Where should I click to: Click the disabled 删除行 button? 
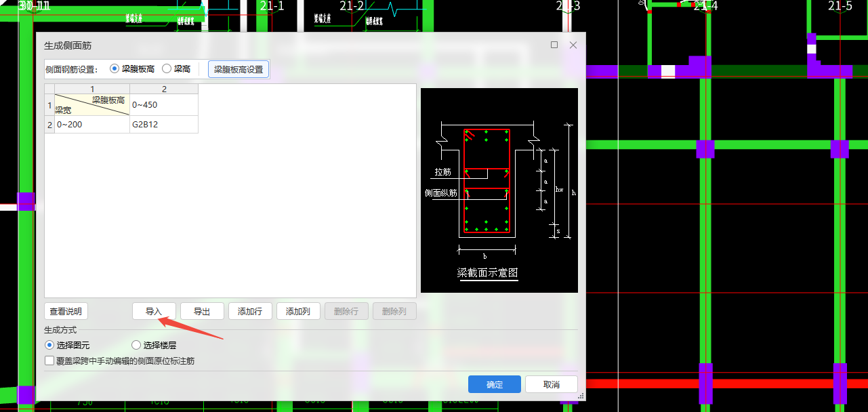coord(346,311)
